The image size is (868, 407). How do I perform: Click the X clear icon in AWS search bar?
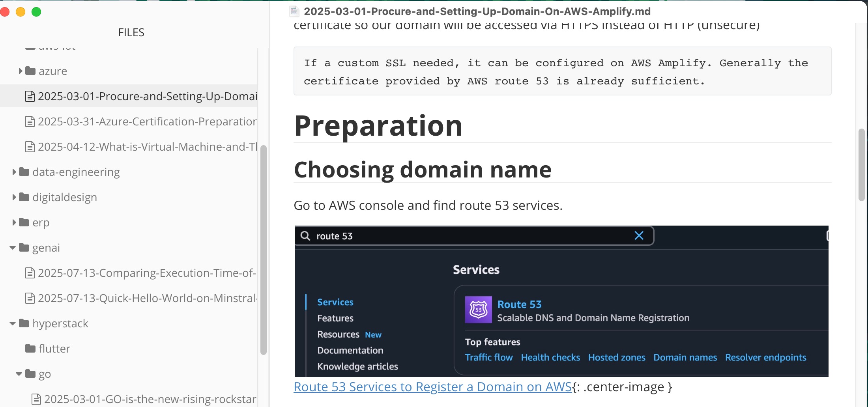639,235
